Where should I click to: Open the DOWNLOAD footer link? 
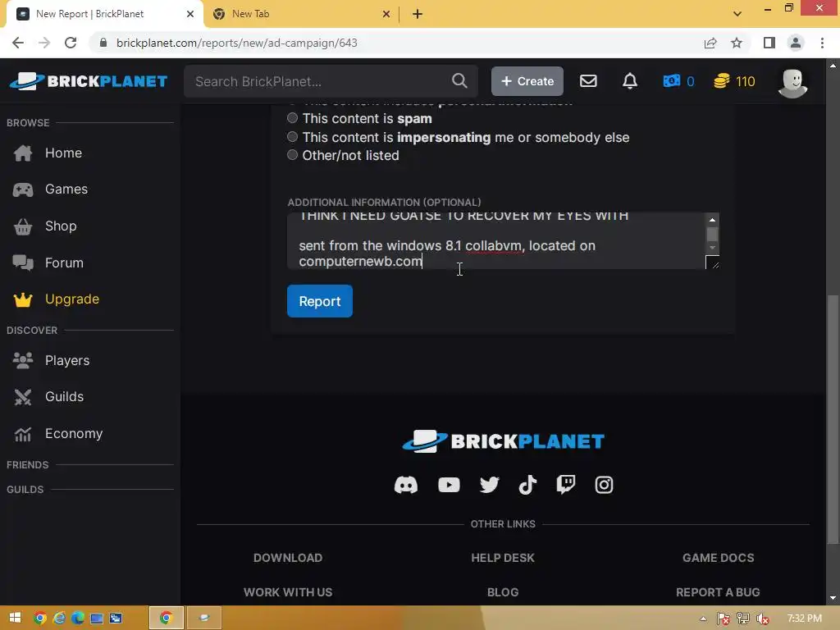pyautogui.click(x=288, y=558)
